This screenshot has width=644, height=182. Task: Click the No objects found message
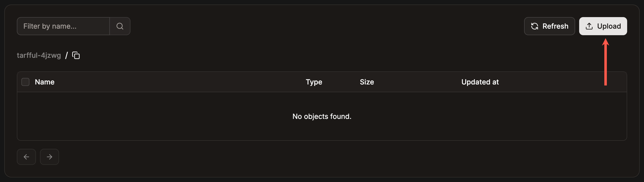(x=322, y=116)
